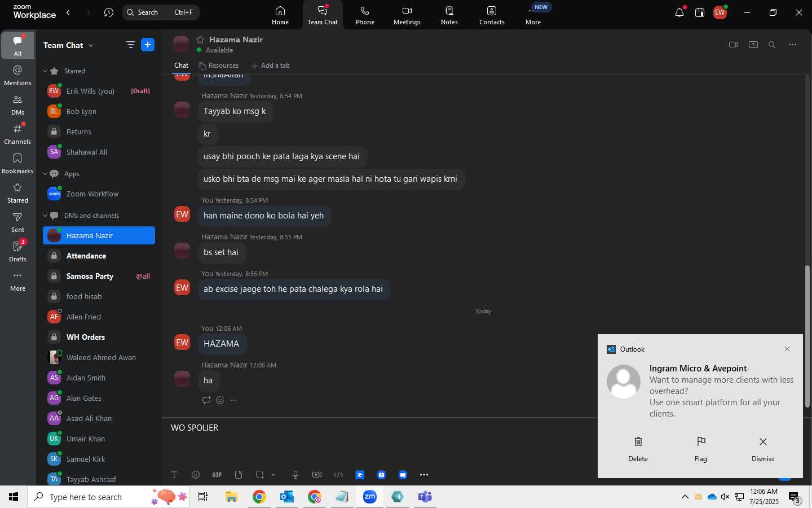Collapse the Apps section
Image resolution: width=812 pixels, height=508 pixels.
tap(45, 174)
